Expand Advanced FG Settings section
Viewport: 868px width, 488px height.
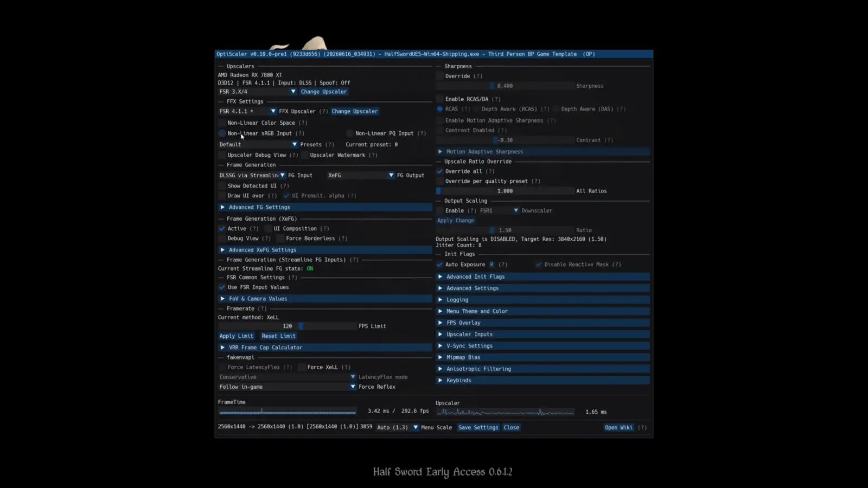point(325,207)
